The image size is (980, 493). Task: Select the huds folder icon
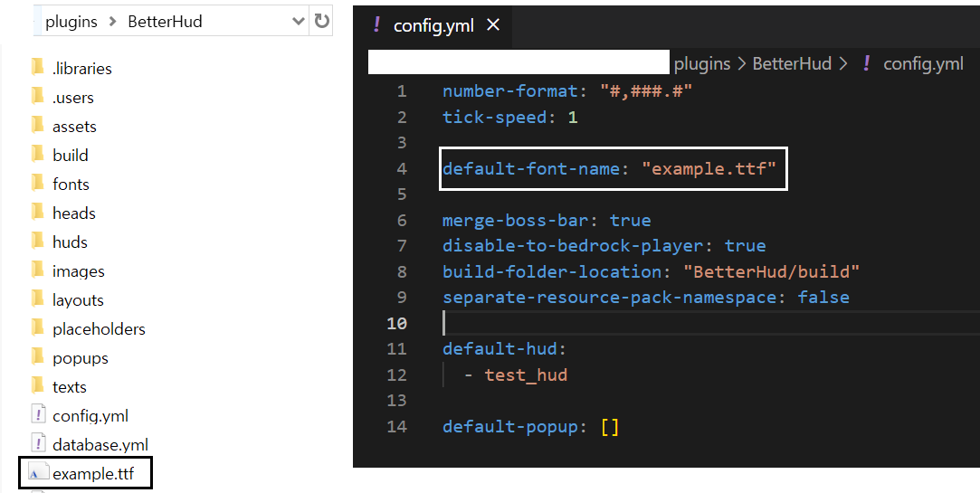coord(37,241)
